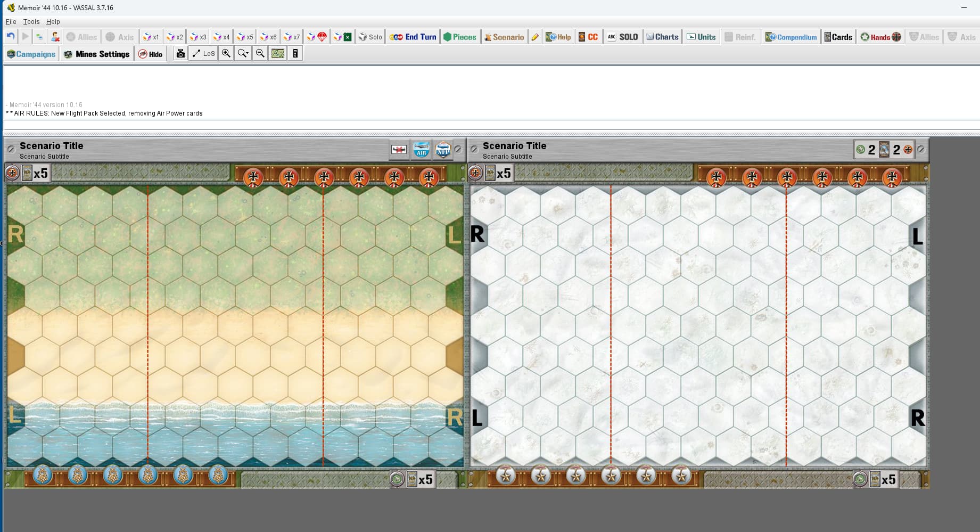The image size is (980, 532).
Task: Open the zoom level dropdown
Action: tap(243, 54)
